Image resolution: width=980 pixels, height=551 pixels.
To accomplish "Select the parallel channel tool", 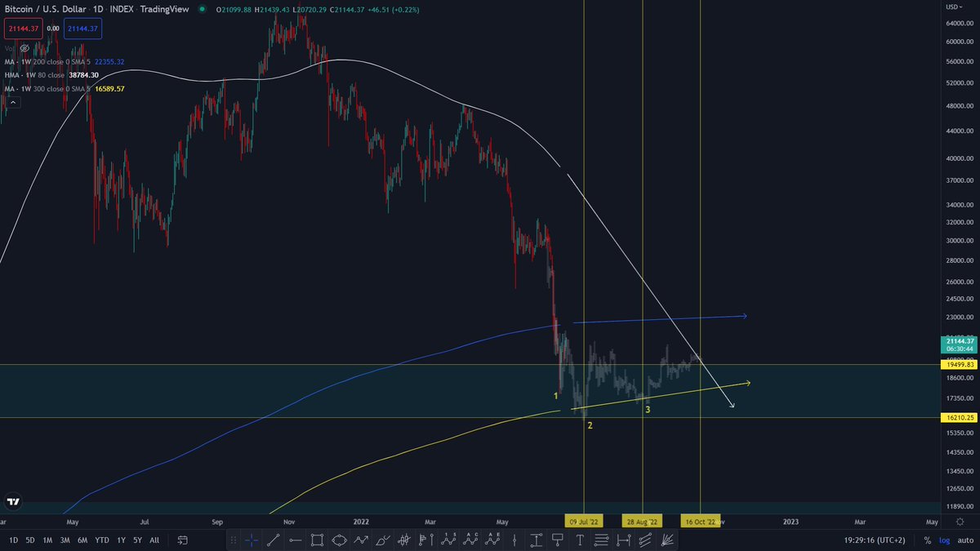I will tap(644, 540).
